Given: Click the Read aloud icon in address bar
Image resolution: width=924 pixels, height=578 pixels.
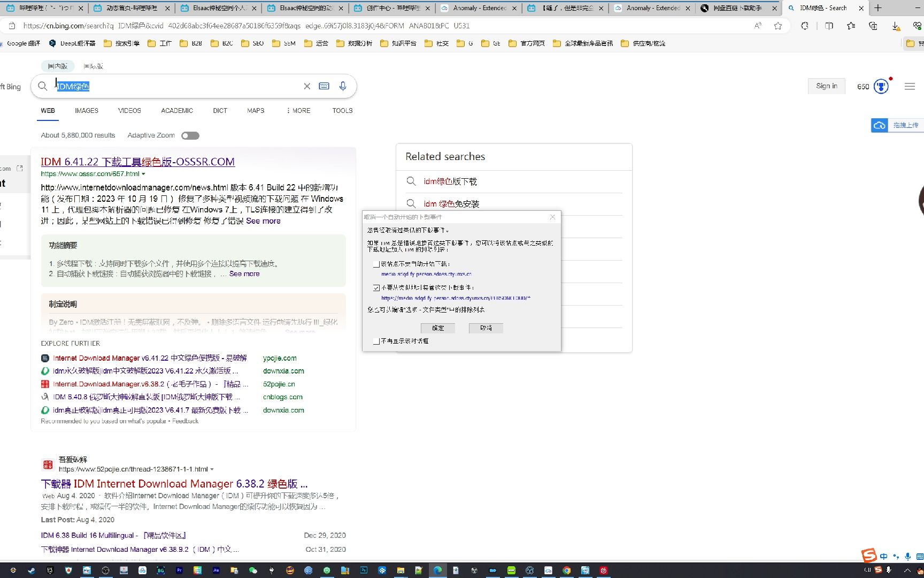Looking at the screenshot, I should [758, 26].
